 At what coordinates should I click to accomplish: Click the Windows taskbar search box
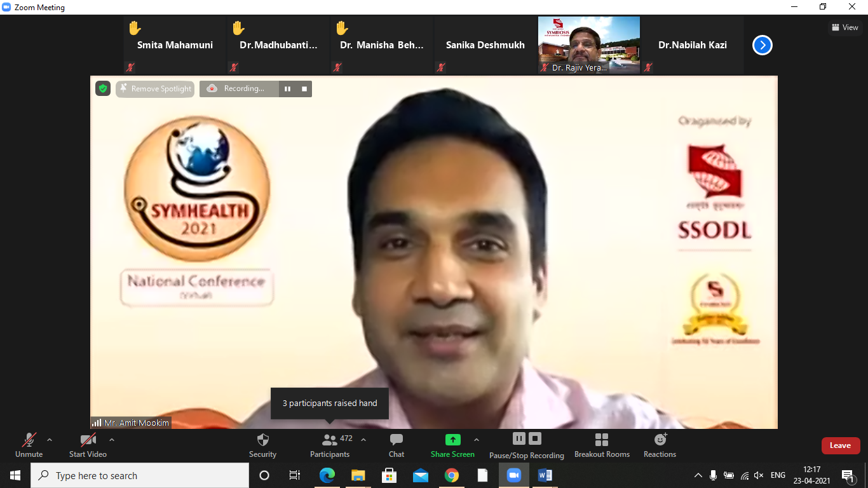pos(140,475)
